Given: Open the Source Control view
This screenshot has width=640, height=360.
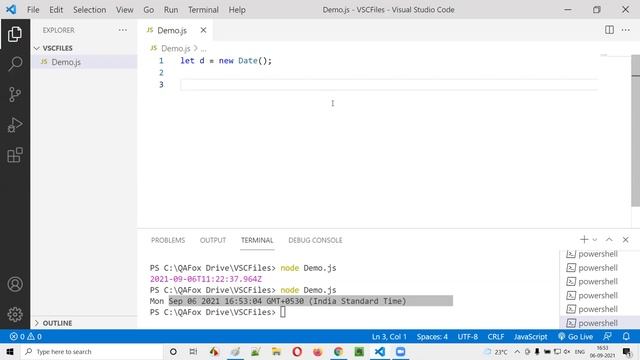Looking at the screenshot, I should (15, 94).
